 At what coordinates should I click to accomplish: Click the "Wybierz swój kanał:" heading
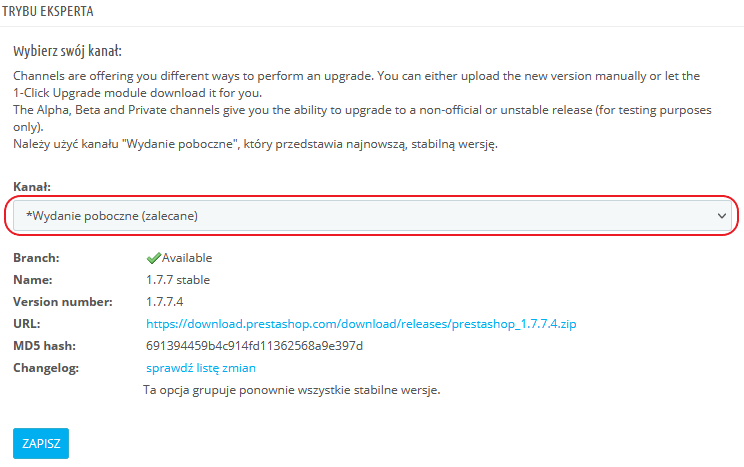click(x=67, y=51)
